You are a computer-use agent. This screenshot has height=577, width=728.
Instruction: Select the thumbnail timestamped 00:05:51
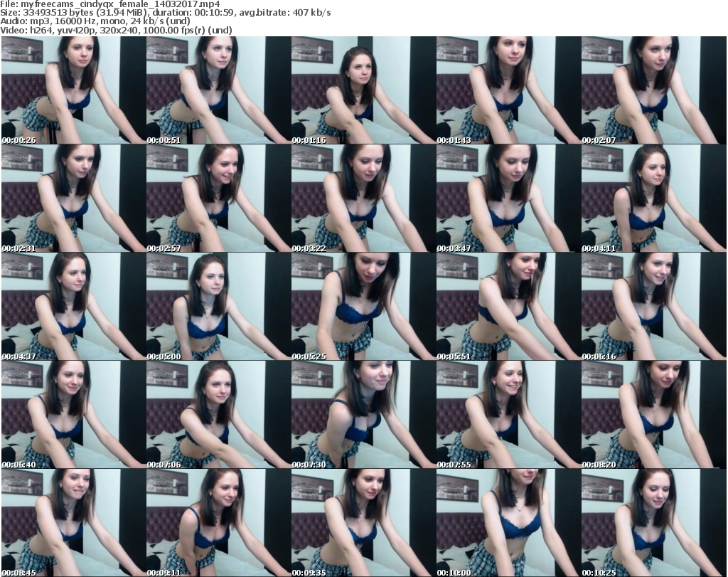click(508, 307)
